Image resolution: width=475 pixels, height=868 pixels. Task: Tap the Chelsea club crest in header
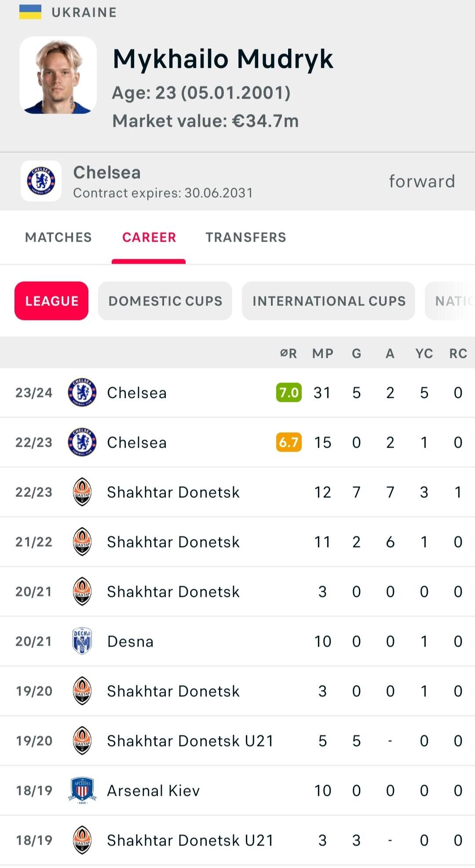41,181
